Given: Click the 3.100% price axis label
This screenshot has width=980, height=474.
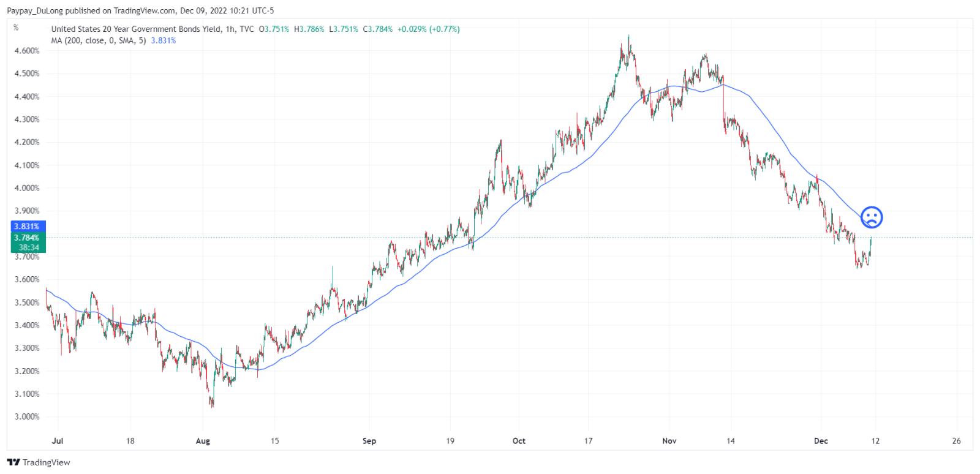Looking at the screenshot, I should click(27, 394).
